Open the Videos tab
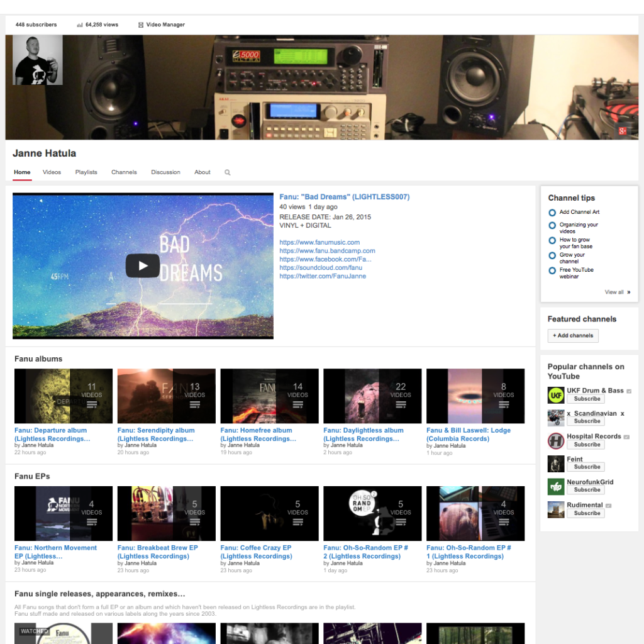 point(52,172)
